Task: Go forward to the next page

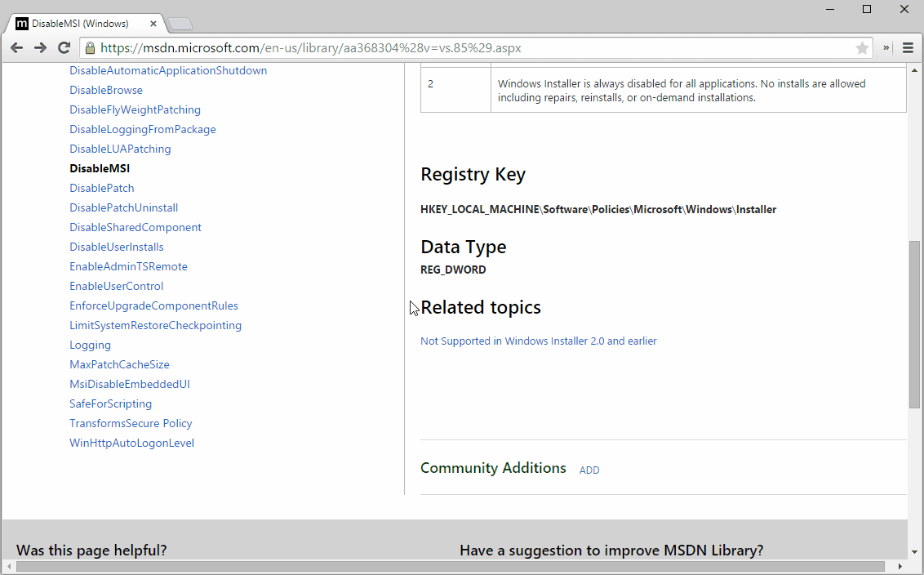Action: [x=40, y=47]
